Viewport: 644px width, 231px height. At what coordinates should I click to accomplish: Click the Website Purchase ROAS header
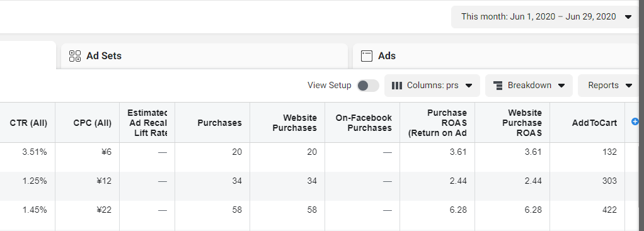coord(512,123)
